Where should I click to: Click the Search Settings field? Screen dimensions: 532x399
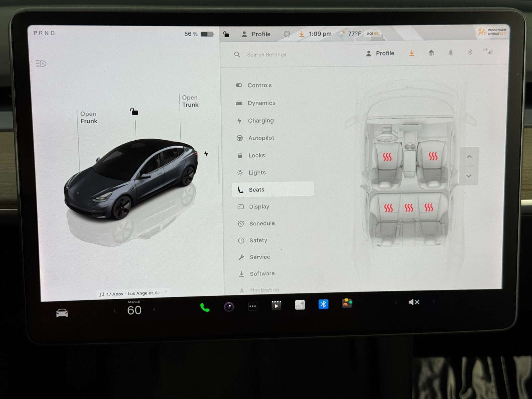[266, 55]
